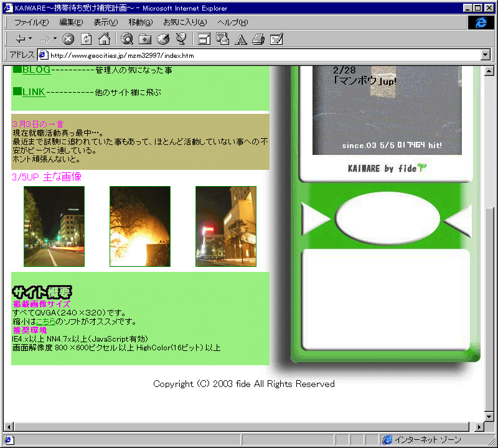The image size is (498, 448).
Task: Click the Font size 'A' toolbar icon
Action: (x=240, y=39)
